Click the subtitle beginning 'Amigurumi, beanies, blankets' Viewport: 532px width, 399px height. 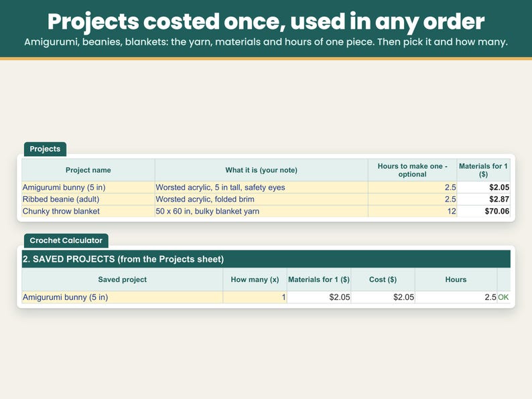(x=266, y=42)
